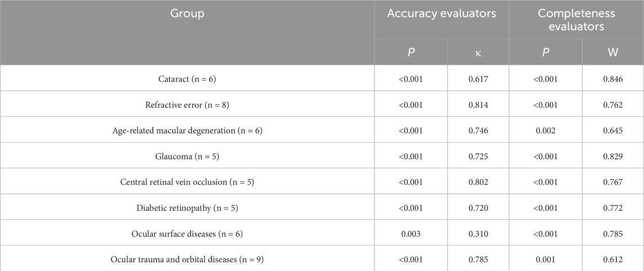Click the Diabetic retinopathy (n = 5) cell
This screenshot has height=271, width=644.
(187, 208)
